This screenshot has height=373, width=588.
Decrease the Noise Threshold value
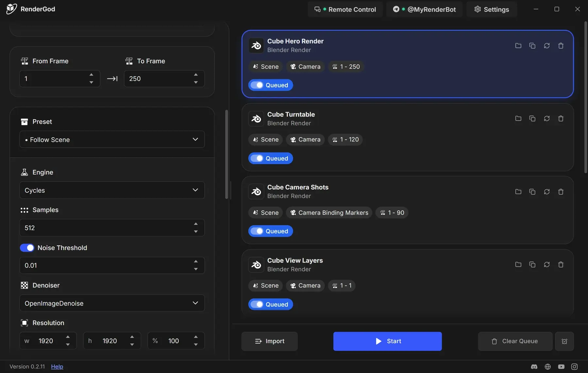[196, 269]
